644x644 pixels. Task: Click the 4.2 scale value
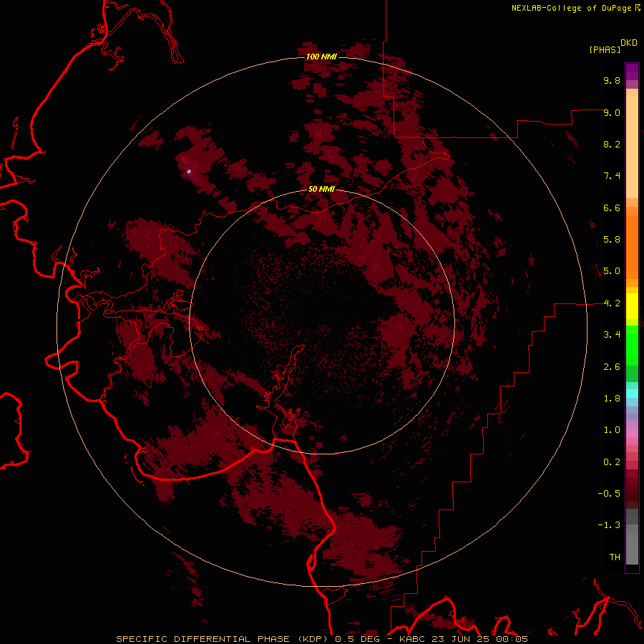point(612,303)
